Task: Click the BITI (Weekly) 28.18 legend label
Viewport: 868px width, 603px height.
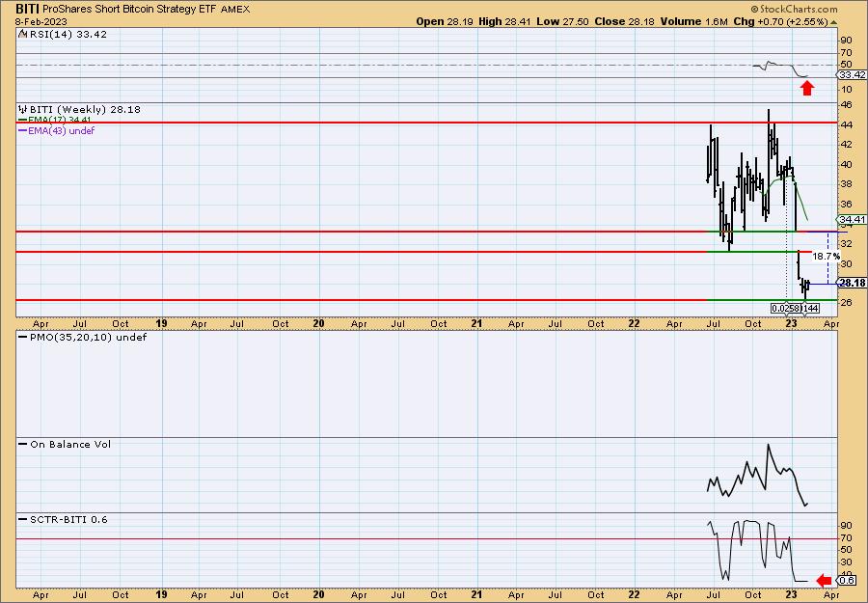Action: [85, 110]
